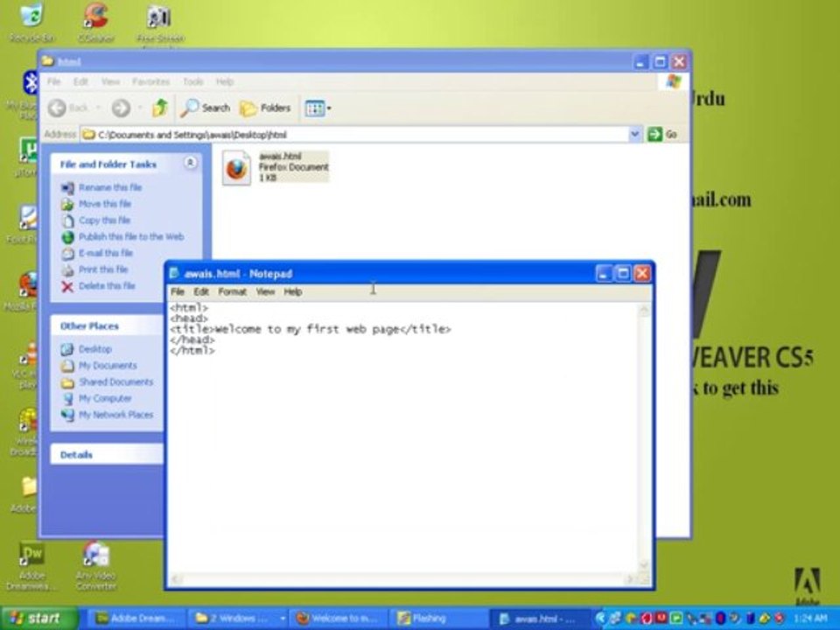Viewport: 840px width, 630px height.
Task: Open the Format menu in Notepad
Action: [232, 291]
